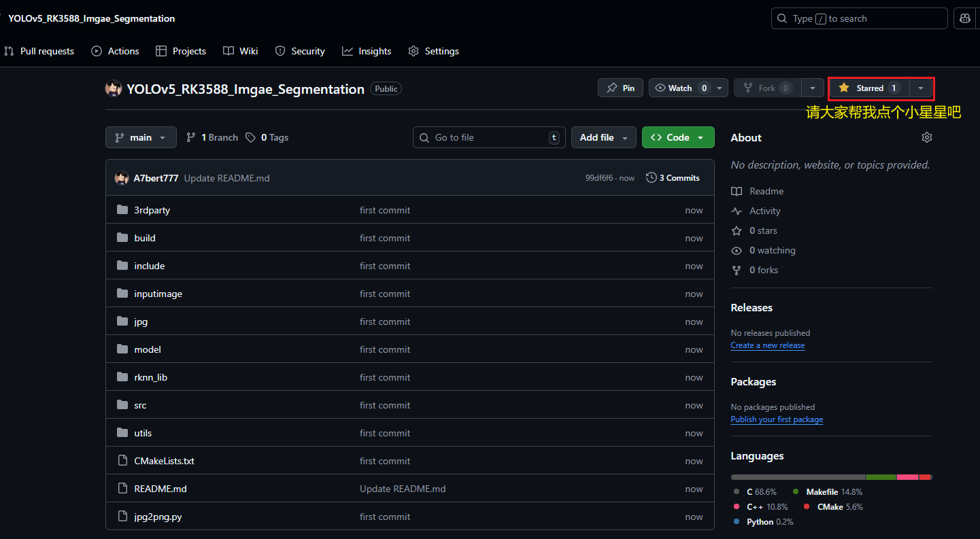Screen dimensions: 980x539
Task: Open the 0 Tags link
Action: tap(267, 137)
